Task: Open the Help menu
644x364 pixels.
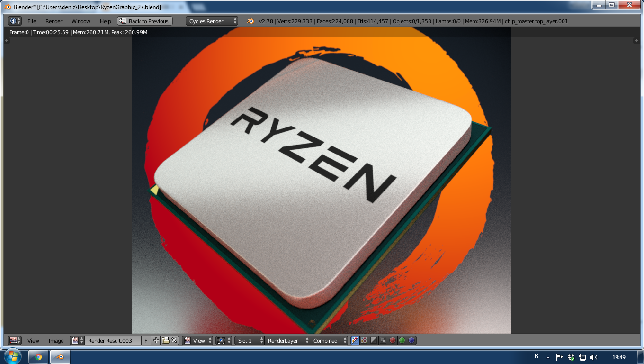Action: click(x=106, y=21)
